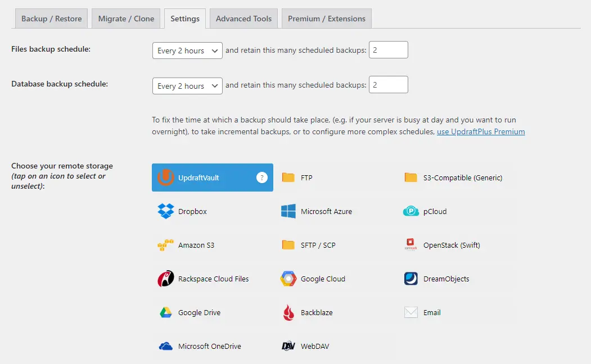Click the Amazon S3 label
Image resolution: width=591 pixels, height=364 pixels.
tap(196, 245)
